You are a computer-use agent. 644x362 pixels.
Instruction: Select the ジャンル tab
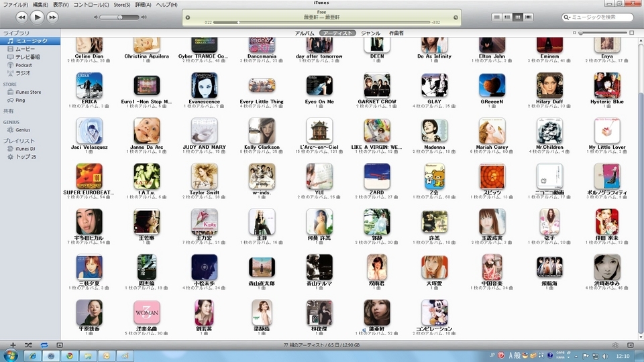pos(370,34)
